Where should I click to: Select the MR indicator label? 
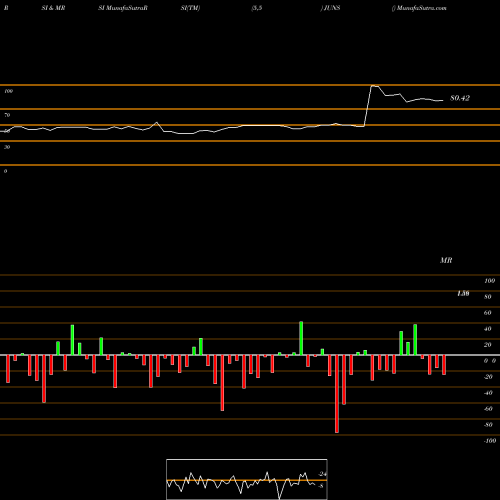446,260
